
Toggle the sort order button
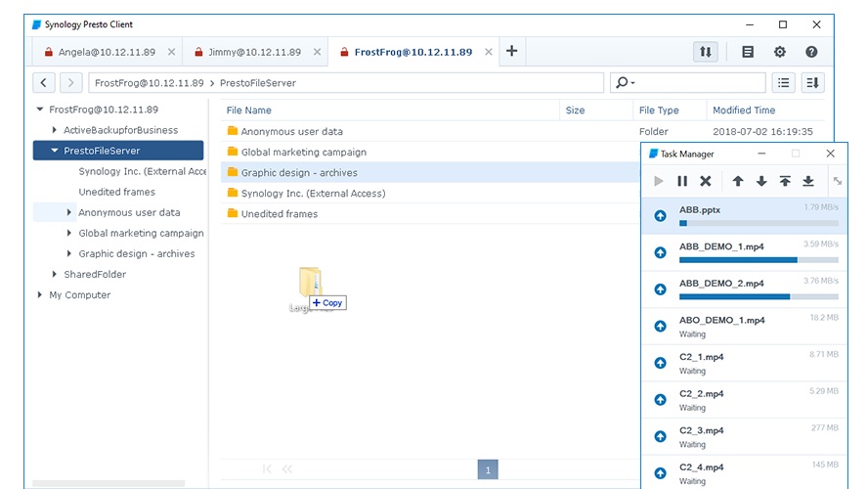tap(812, 83)
